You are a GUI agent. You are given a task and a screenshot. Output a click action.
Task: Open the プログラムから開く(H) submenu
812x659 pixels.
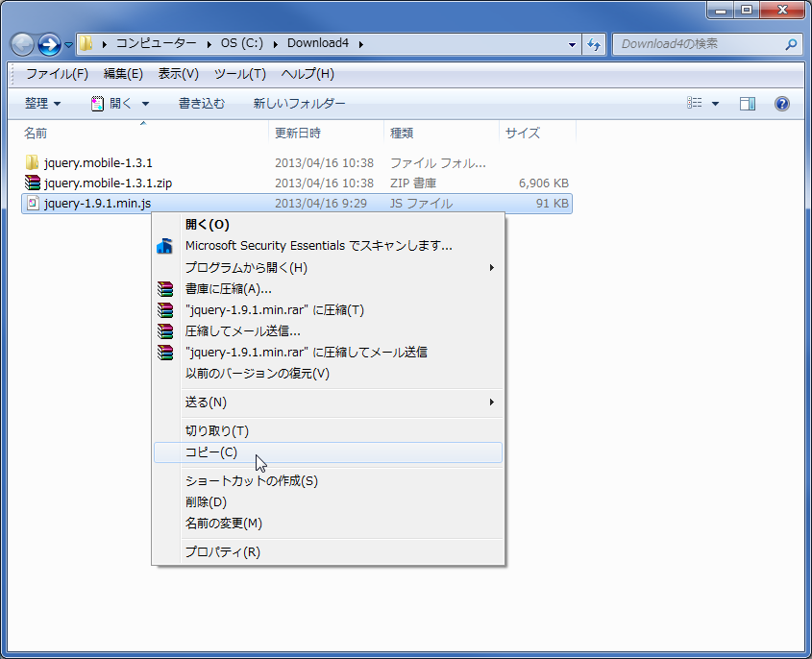(x=328, y=268)
